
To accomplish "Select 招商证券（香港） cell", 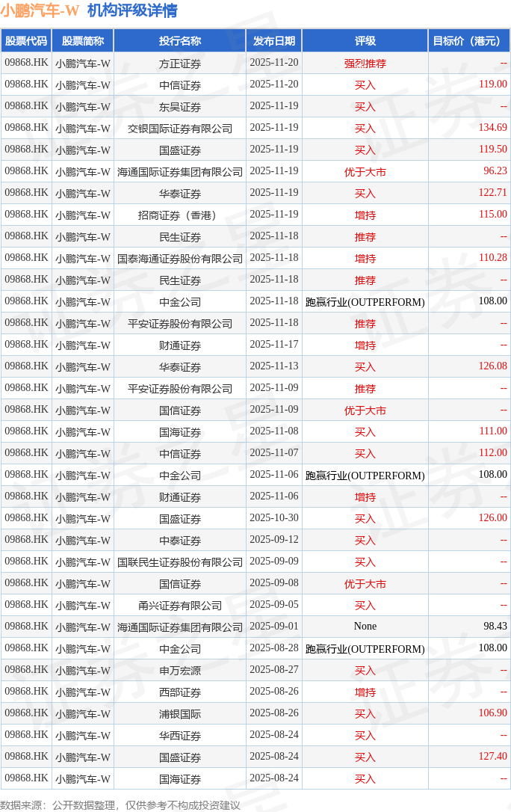I will (180, 215).
